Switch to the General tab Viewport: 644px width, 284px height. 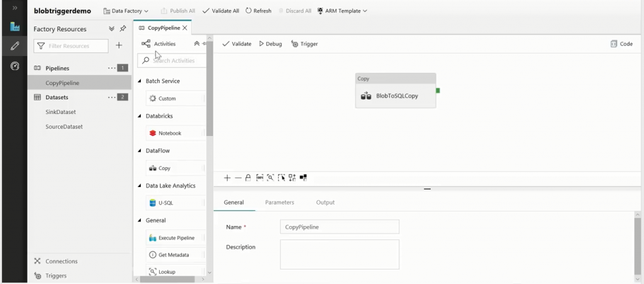point(234,202)
